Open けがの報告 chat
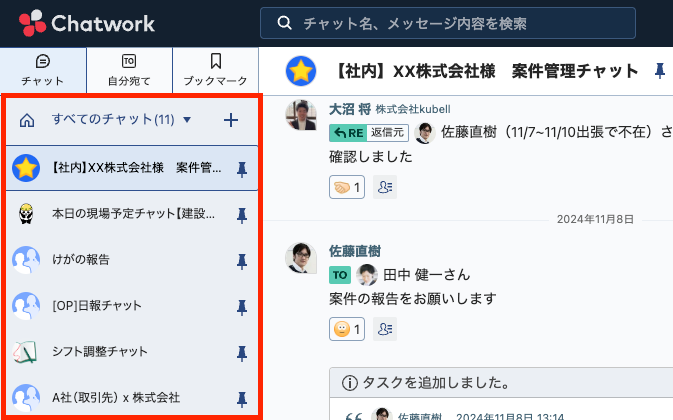The image size is (673, 420). pos(132,260)
